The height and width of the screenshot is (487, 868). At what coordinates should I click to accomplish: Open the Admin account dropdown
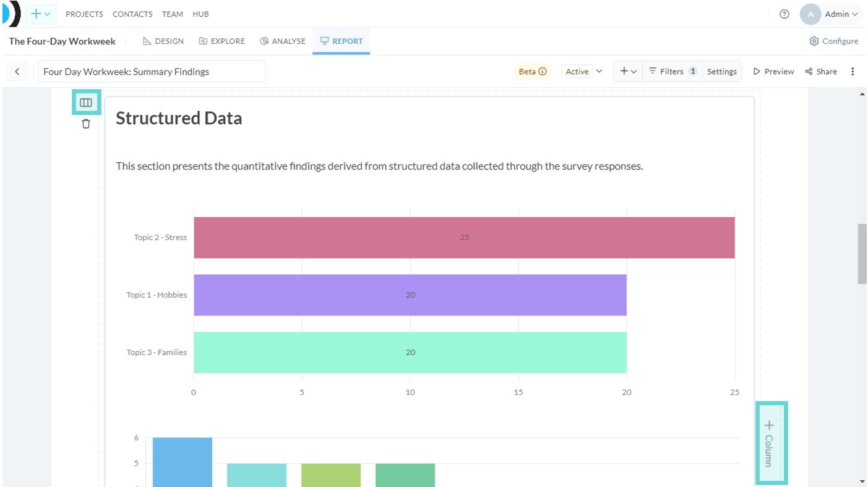pyautogui.click(x=831, y=14)
